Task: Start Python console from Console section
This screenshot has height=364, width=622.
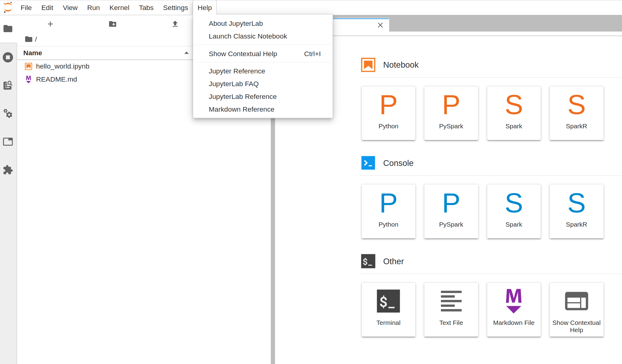Action: pos(389,211)
